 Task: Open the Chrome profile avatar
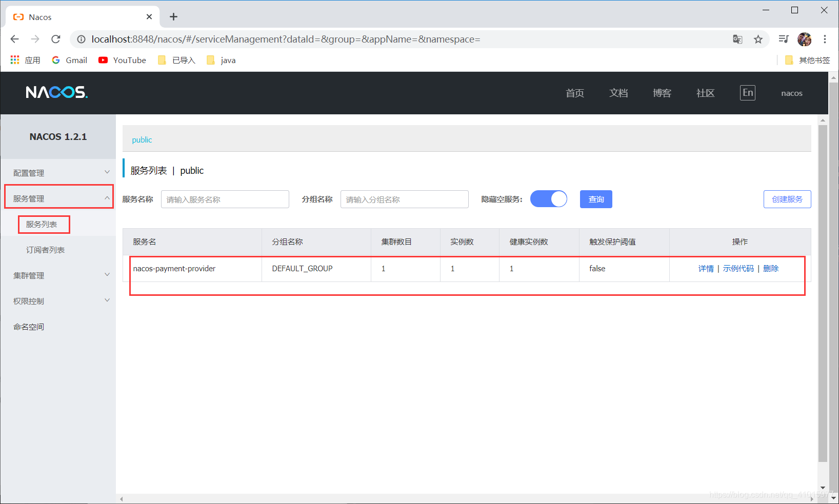804,39
